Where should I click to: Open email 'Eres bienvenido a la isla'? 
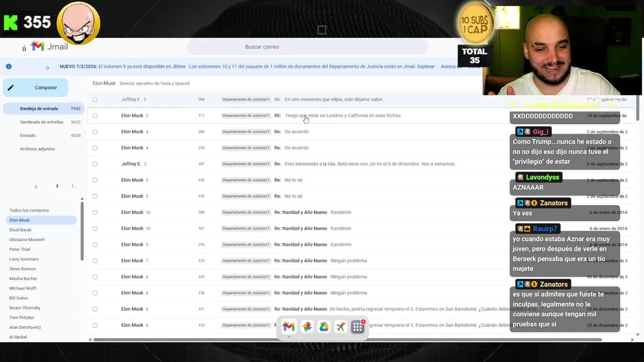point(361,164)
